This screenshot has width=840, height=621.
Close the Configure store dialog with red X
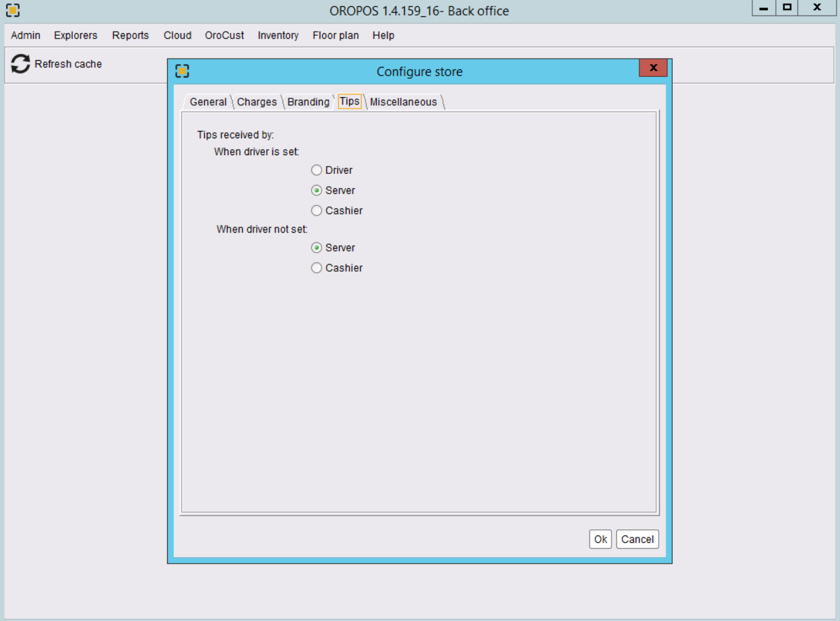pos(653,68)
